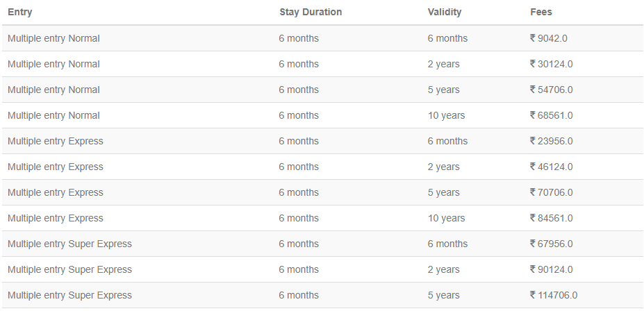Click Multiple entry Super Express in ₹ 114706.0 row
644x311 pixels.
coord(69,296)
